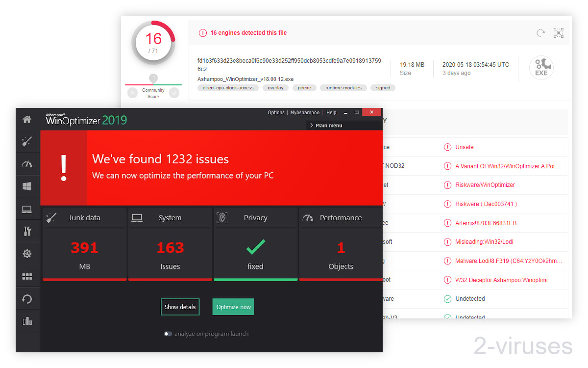Open the bar chart statistics sidebar icon

pos(27,321)
